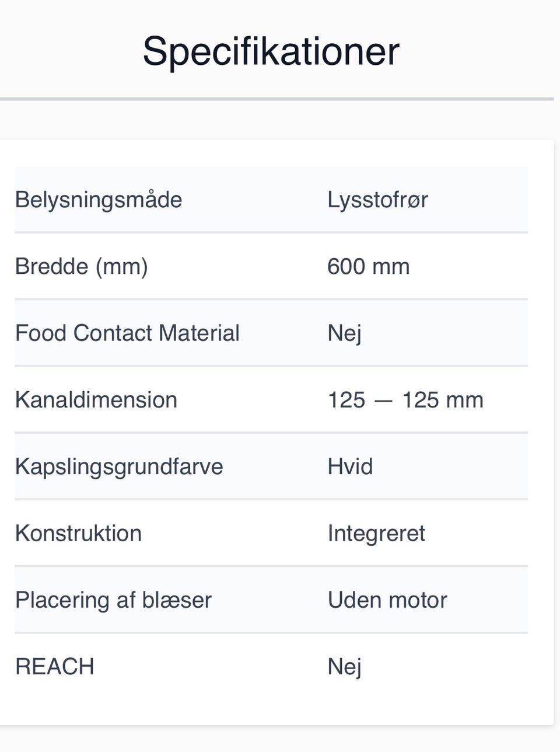
Task: Click the Integreret value
Action: (x=376, y=534)
